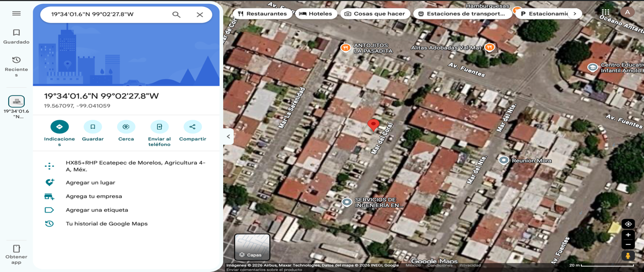
Task: Open the Google apps grid
Action: click(605, 12)
